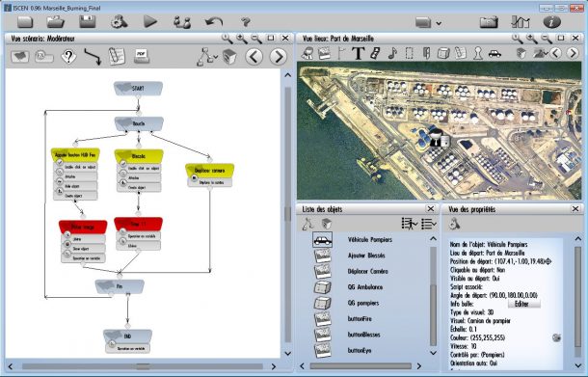Click the film strip video tool
Image resolution: width=588 pixels, height=377 pixels.
[375, 53]
